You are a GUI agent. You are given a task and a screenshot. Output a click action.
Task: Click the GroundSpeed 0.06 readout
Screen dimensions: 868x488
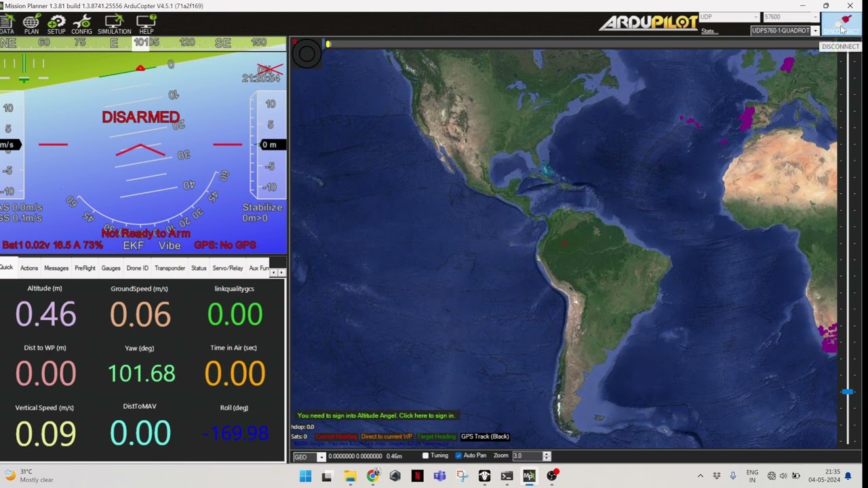click(x=139, y=314)
